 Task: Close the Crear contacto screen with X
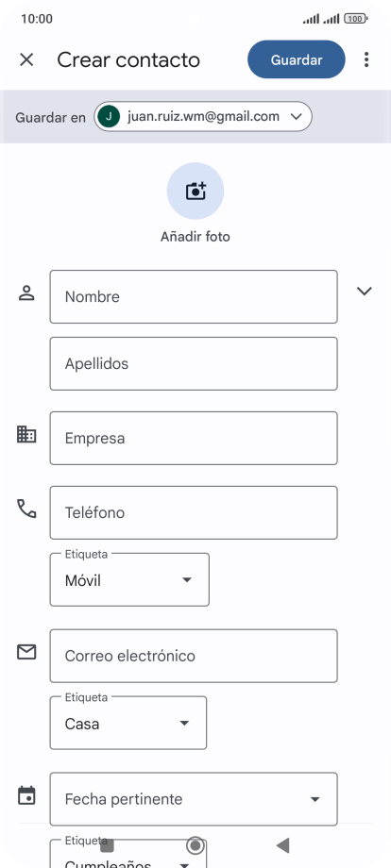pyautogui.click(x=26, y=59)
